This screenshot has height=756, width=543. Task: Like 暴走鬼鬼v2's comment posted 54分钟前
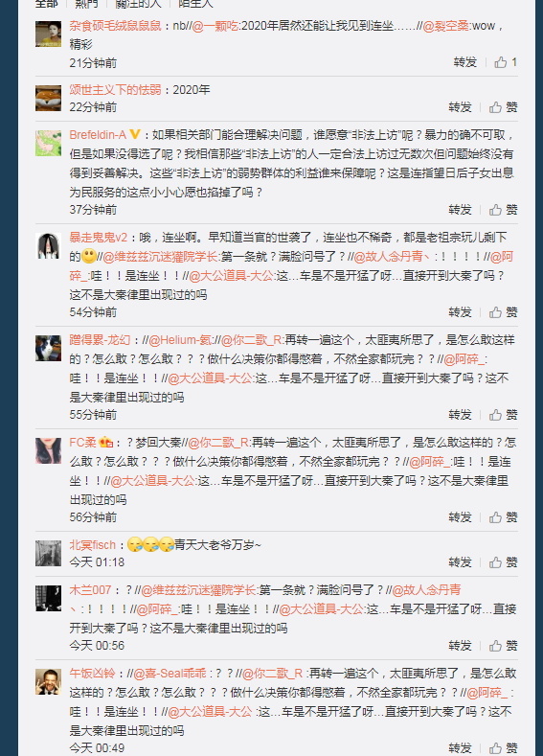(504, 312)
